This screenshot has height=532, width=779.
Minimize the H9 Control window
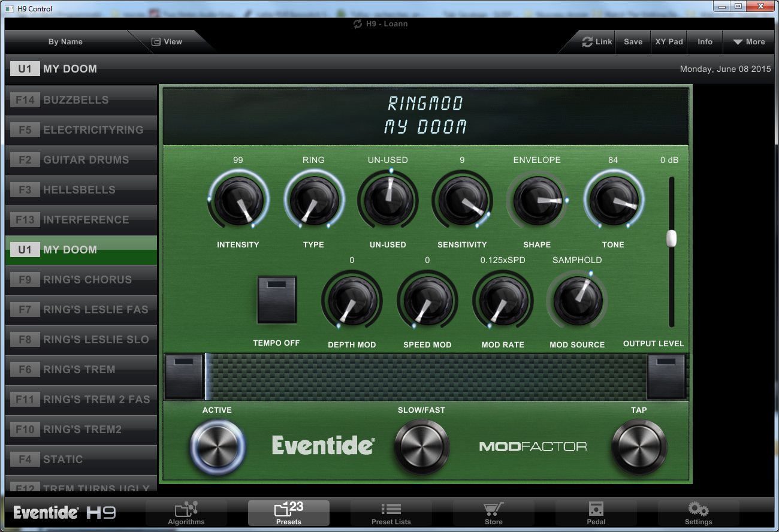pos(721,7)
